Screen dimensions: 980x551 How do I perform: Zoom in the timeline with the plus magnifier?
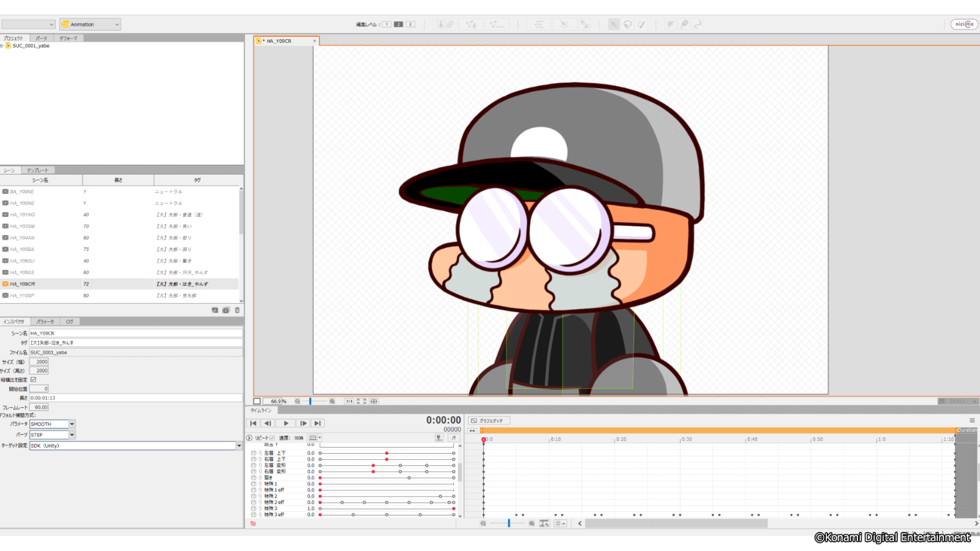532,523
